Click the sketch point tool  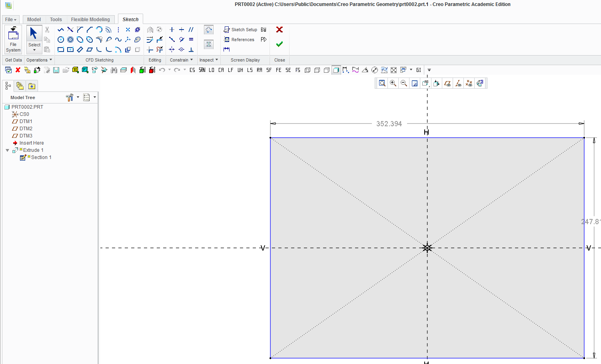click(x=128, y=30)
